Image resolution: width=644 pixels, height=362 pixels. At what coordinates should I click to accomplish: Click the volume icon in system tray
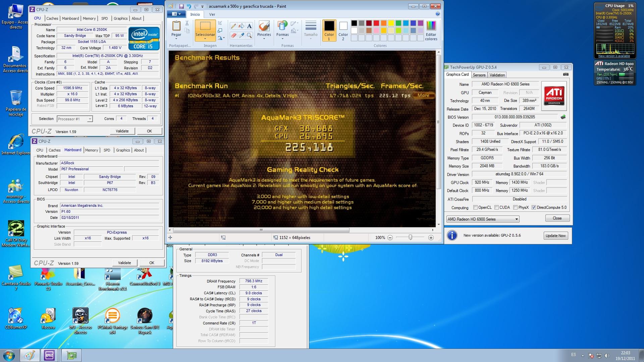coord(606,356)
